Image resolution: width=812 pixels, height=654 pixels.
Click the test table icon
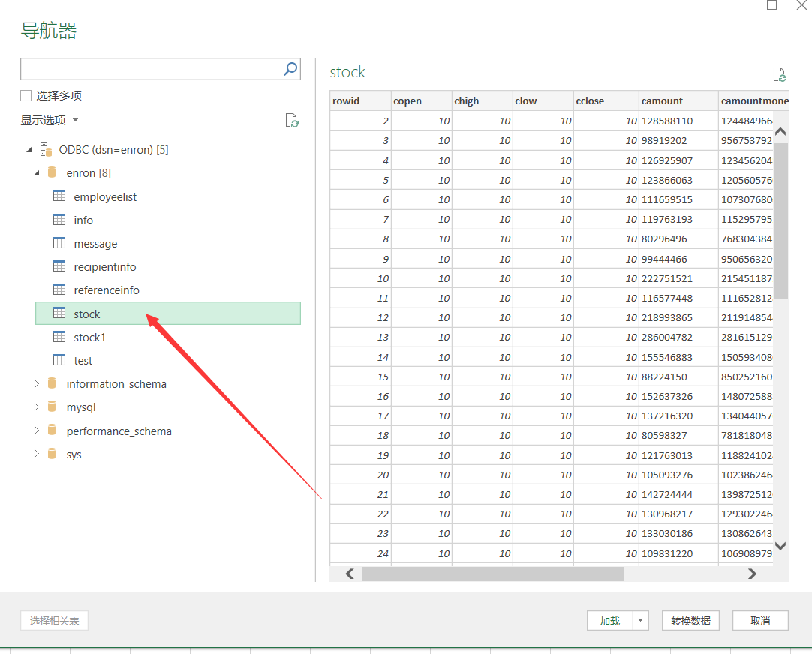point(59,360)
